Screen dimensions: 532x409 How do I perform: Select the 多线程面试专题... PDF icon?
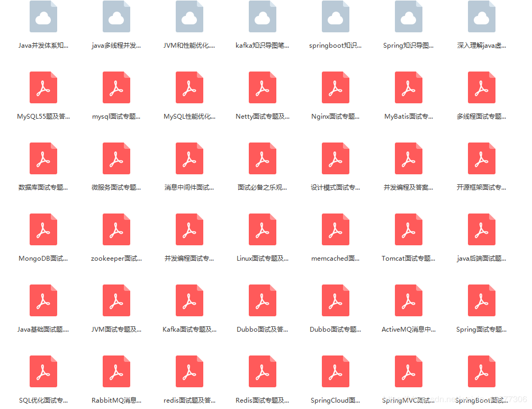(481, 87)
